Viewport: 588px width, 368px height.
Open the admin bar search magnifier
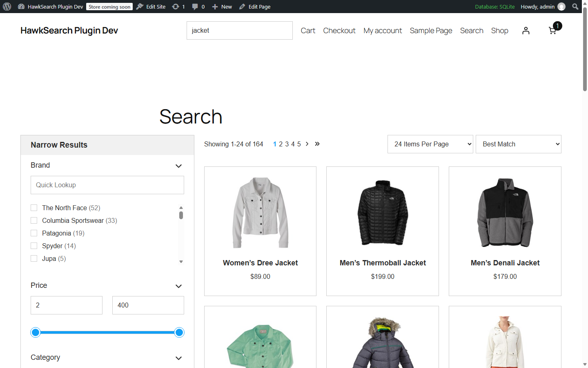pyautogui.click(x=575, y=7)
